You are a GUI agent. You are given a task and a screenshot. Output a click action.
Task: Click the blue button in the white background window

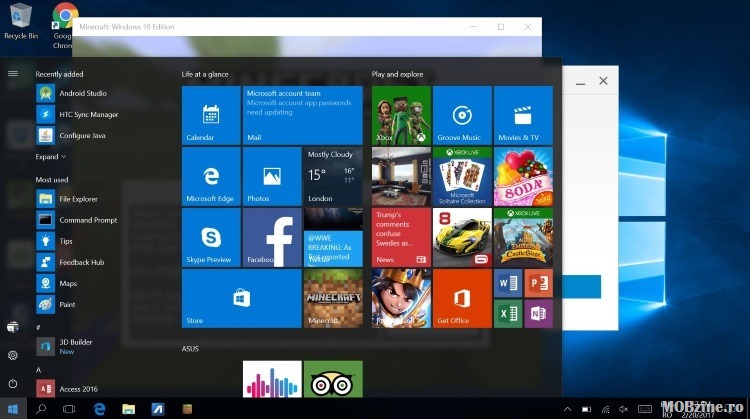(x=581, y=287)
